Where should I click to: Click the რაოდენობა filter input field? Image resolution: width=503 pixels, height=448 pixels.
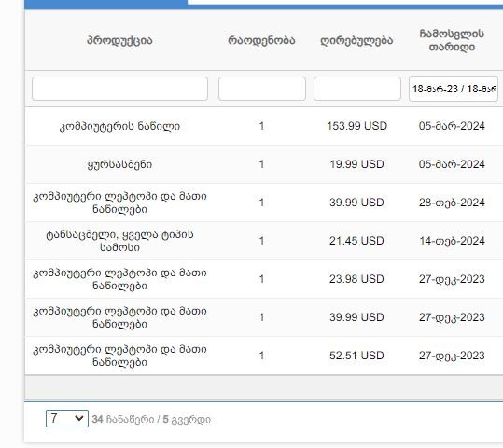[x=261, y=89]
